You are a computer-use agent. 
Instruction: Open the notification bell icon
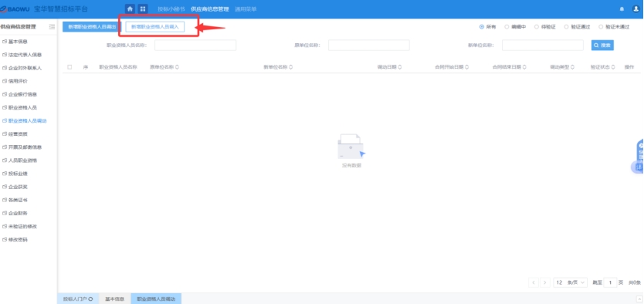622,9
